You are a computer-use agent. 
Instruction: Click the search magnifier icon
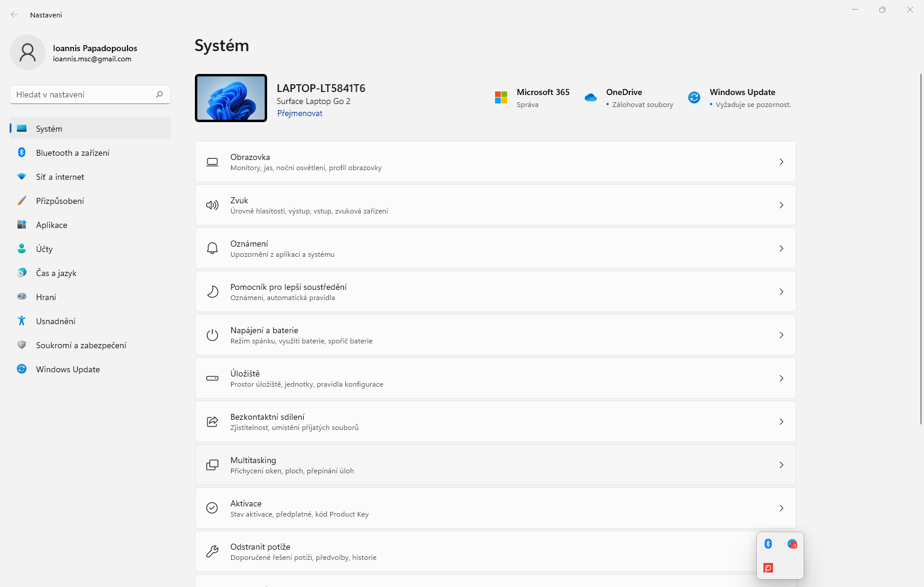coord(159,94)
